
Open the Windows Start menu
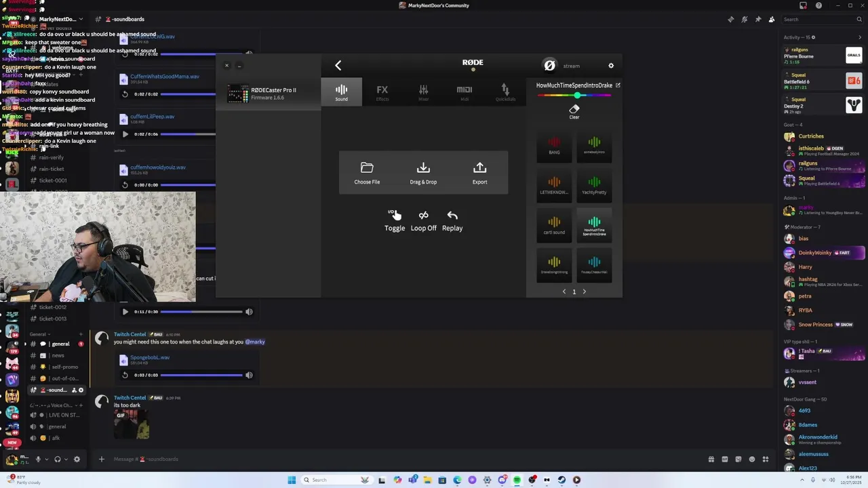coord(292,480)
